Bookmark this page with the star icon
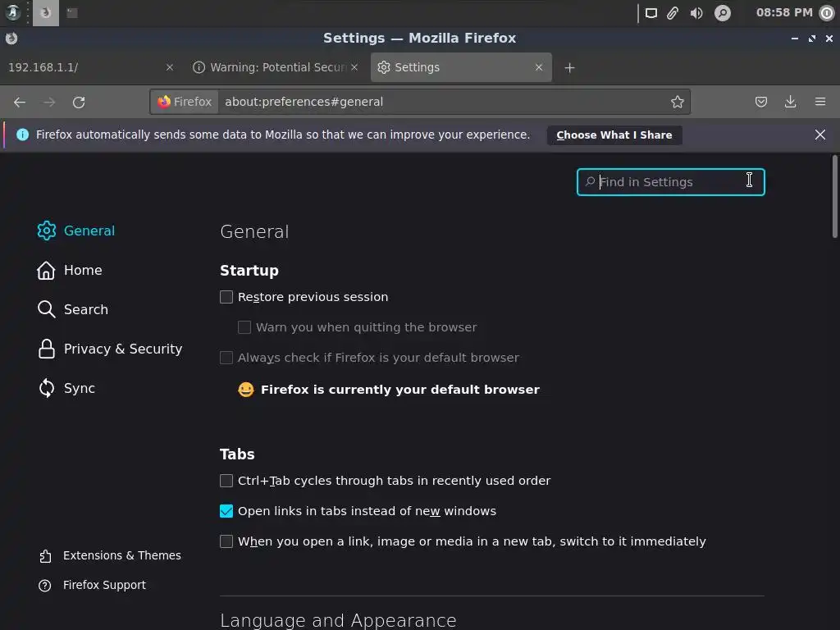This screenshot has width=840, height=630. 678,102
